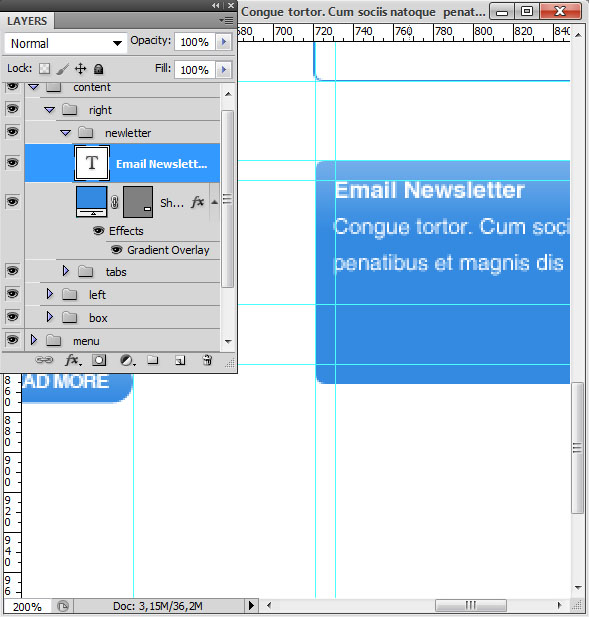Hide the newletter group
589x617 pixels.
point(13,131)
